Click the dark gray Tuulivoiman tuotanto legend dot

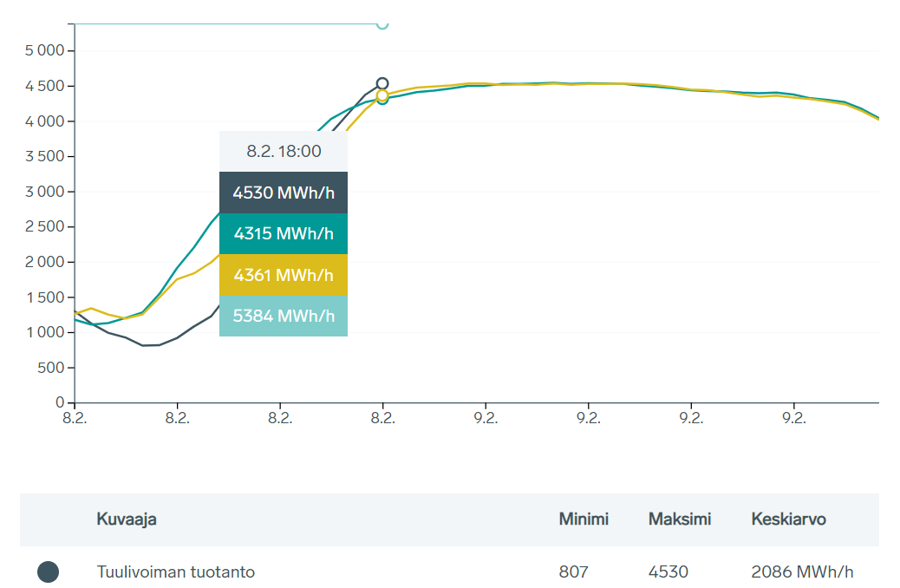click(x=49, y=572)
